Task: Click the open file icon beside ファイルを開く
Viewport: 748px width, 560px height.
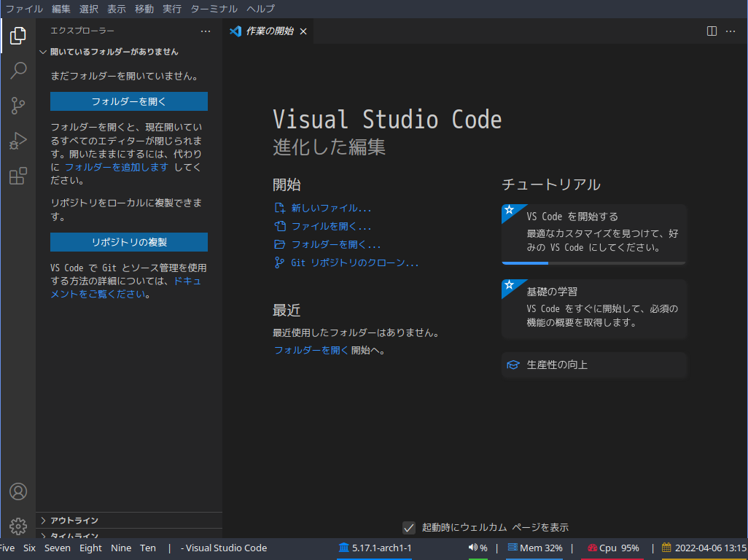Action: [x=279, y=226]
